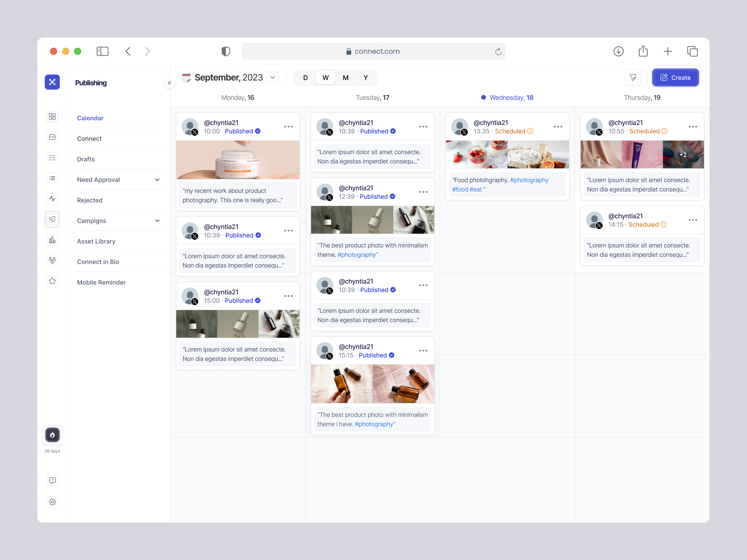Image resolution: width=747 pixels, height=560 pixels.
Task: Expand the Need Approval section
Action: point(157,180)
